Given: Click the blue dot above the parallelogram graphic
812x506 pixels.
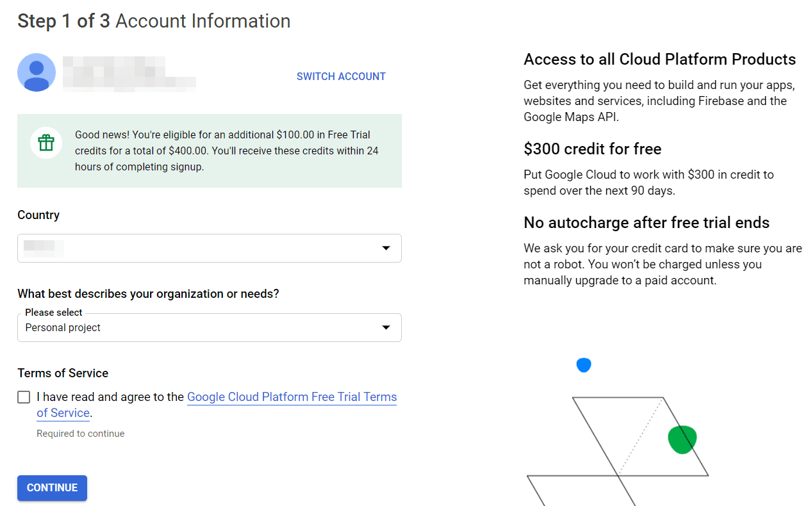Looking at the screenshot, I should point(583,364).
